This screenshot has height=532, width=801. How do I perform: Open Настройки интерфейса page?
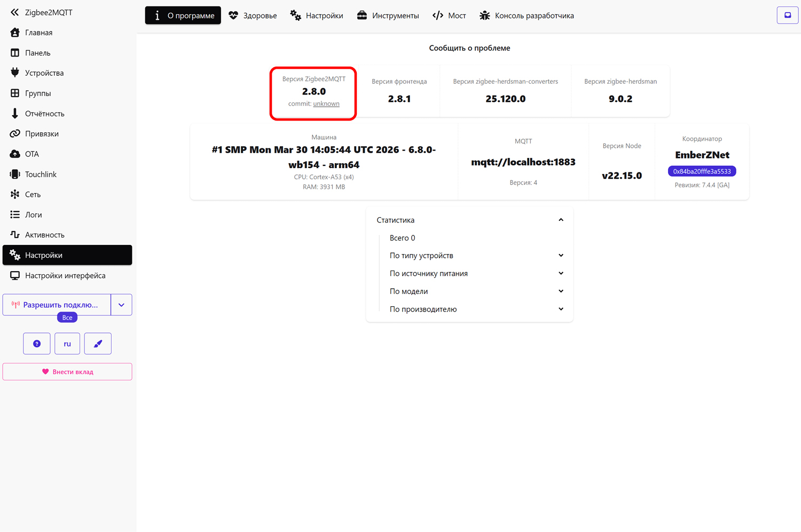pyautogui.click(x=67, y=276)
